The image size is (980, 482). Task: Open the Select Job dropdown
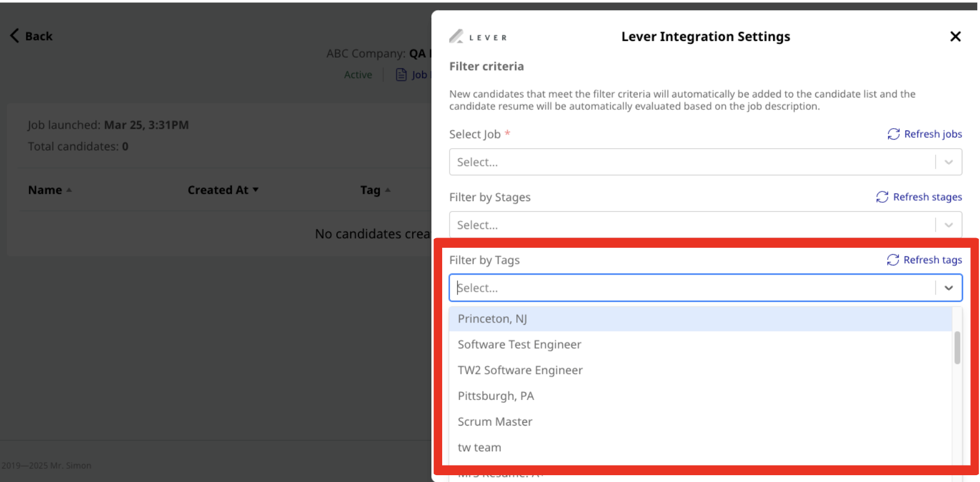(705, 162)
